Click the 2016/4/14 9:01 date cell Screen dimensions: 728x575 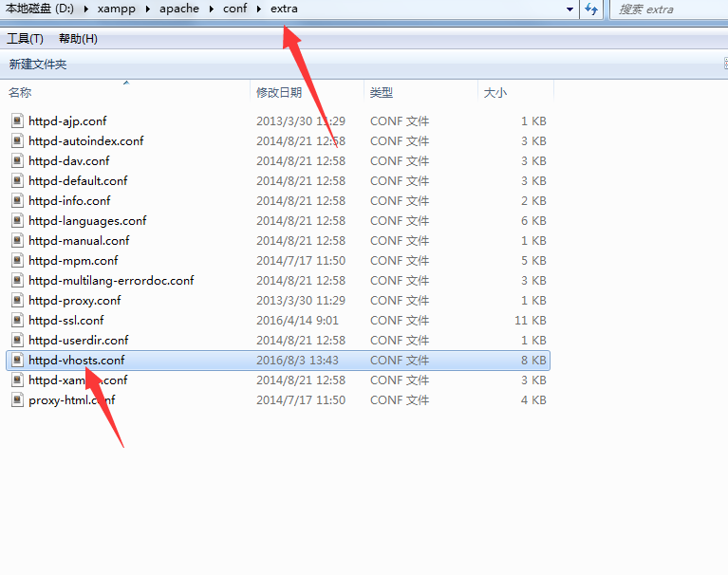(298, 320)
